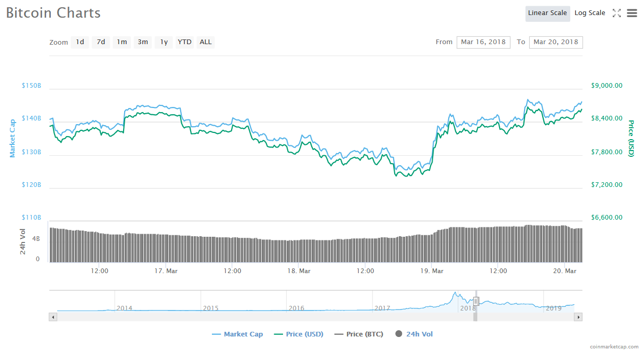Click the $8,400.00 price axis label
The height and width of the screenshot is (351, 644).
(x=607, y=118)
